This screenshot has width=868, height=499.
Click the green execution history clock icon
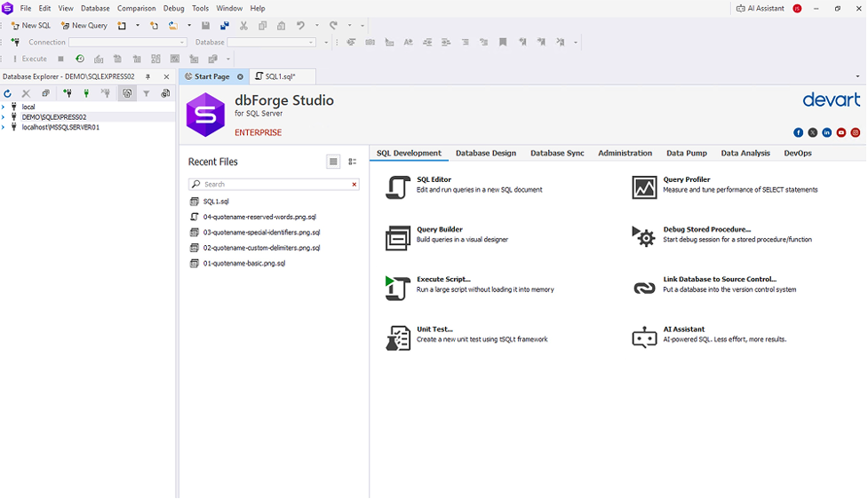pyautogui.click(x=80, y=59)
